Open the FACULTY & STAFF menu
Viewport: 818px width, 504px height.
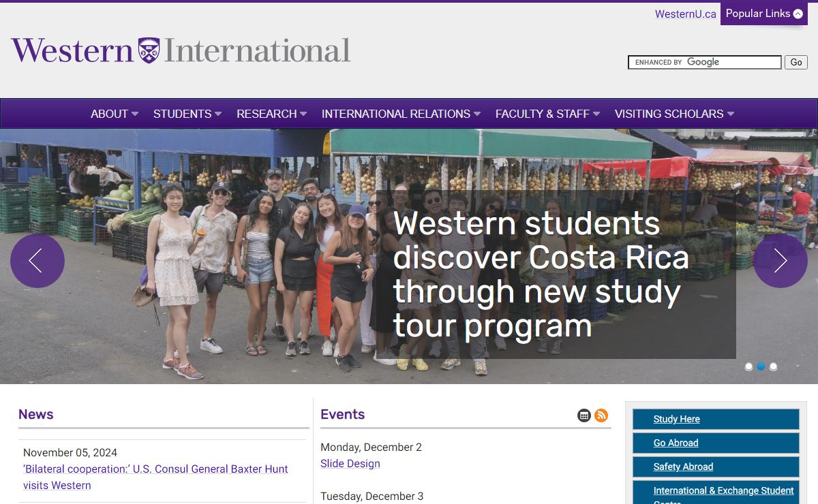[x=548, y=114]
